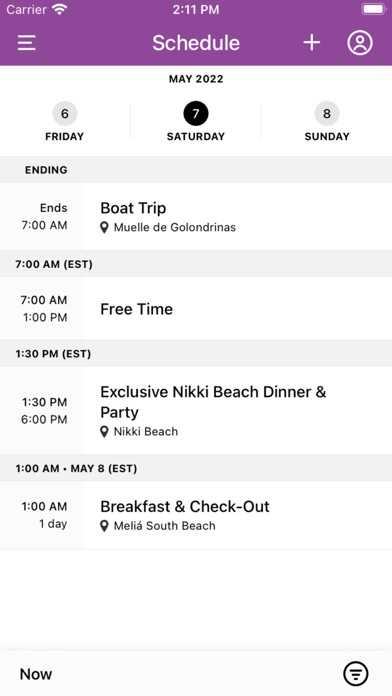Select Friday the 6th
The height and width of the screenshot is (696, 392).
click(65, 123)
